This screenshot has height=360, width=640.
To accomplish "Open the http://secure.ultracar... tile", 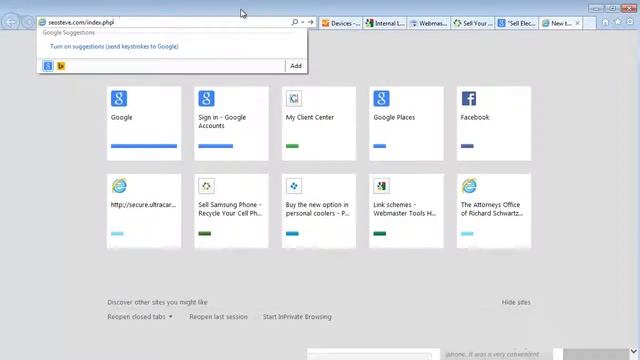I will point(144,211).
